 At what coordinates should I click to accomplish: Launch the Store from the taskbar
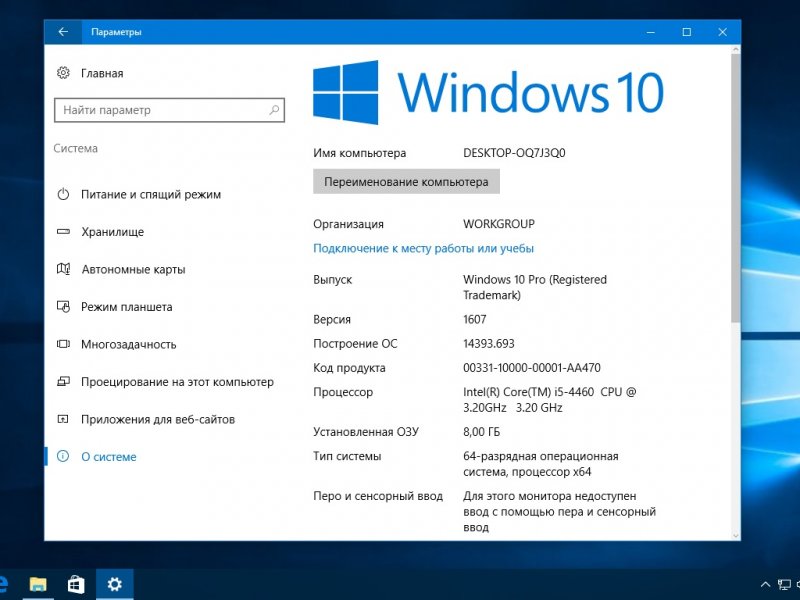point(76,584)
